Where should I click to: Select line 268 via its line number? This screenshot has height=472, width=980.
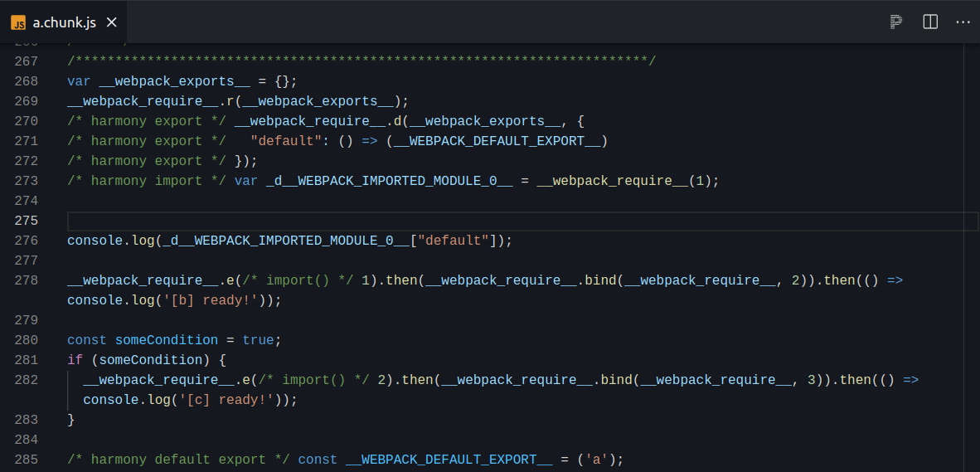[27, 81]
